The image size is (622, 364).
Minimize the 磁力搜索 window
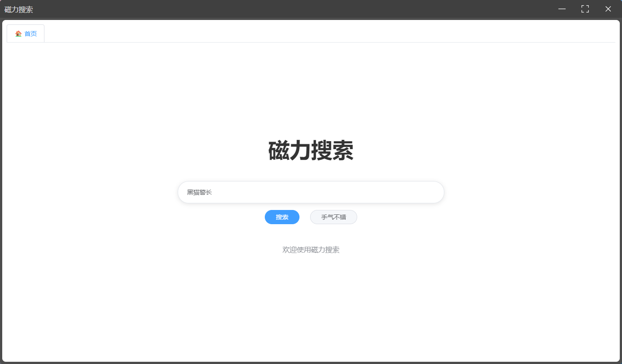(x=562, y=9)
